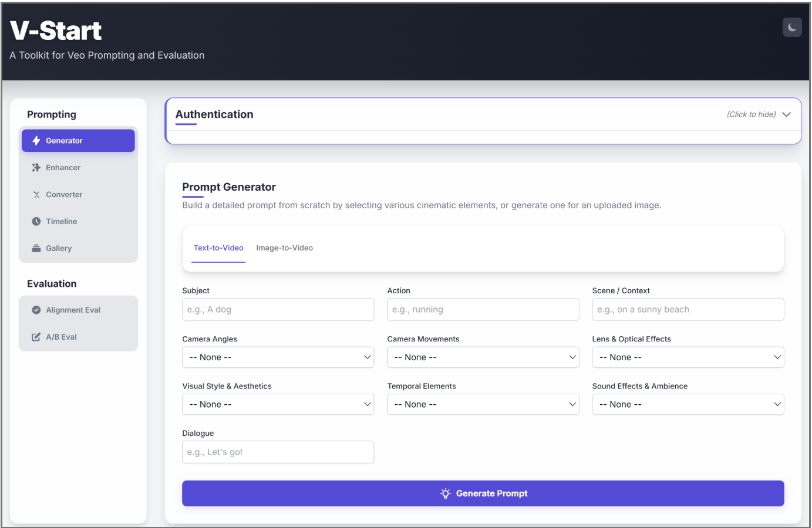The width and height of the screenshot is (812, 528).
Task: Click the Prompting section heading
Action: [x=52, y=114]
